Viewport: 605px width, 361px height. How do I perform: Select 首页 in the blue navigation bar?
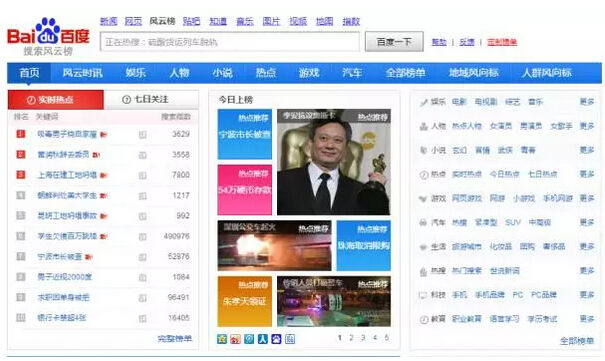[29, 73]
